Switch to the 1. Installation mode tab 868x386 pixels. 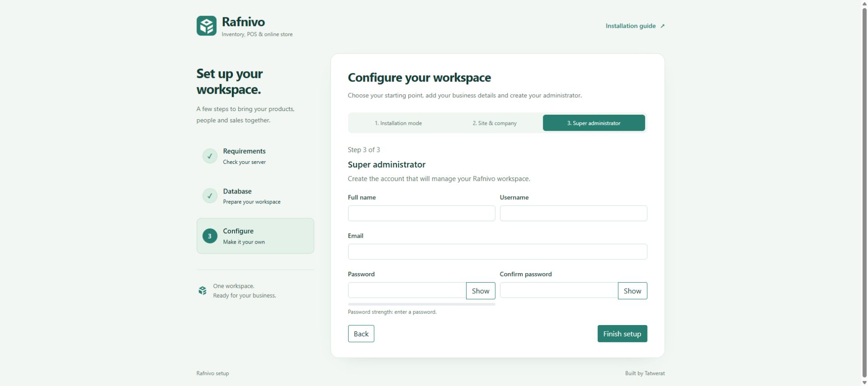[398, 123]
